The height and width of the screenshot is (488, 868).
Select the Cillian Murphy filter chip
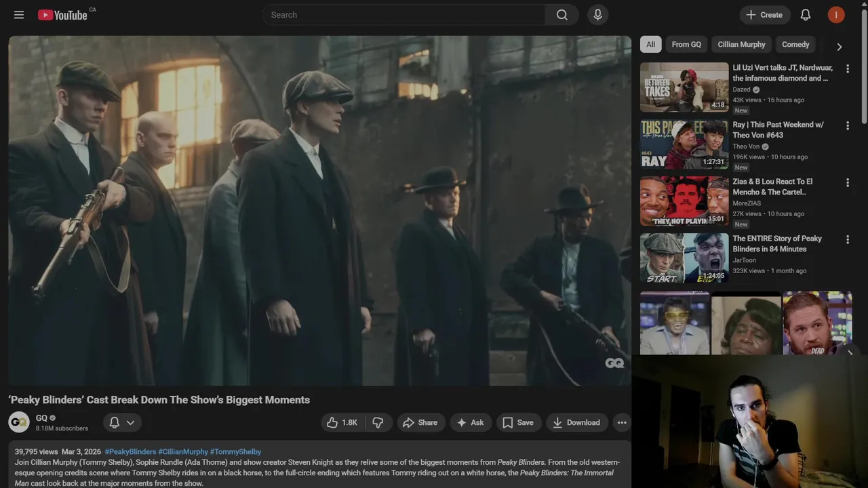pos(741,44)
